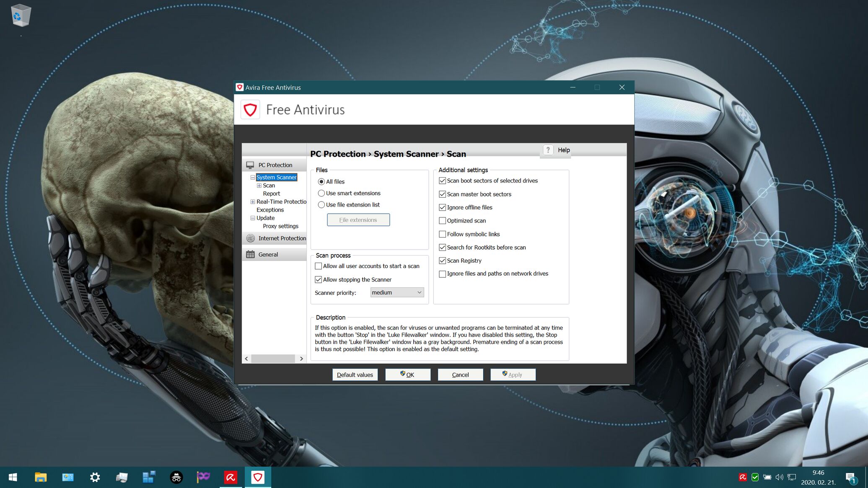
Task: Select the Update tree item
Action: 265,218
